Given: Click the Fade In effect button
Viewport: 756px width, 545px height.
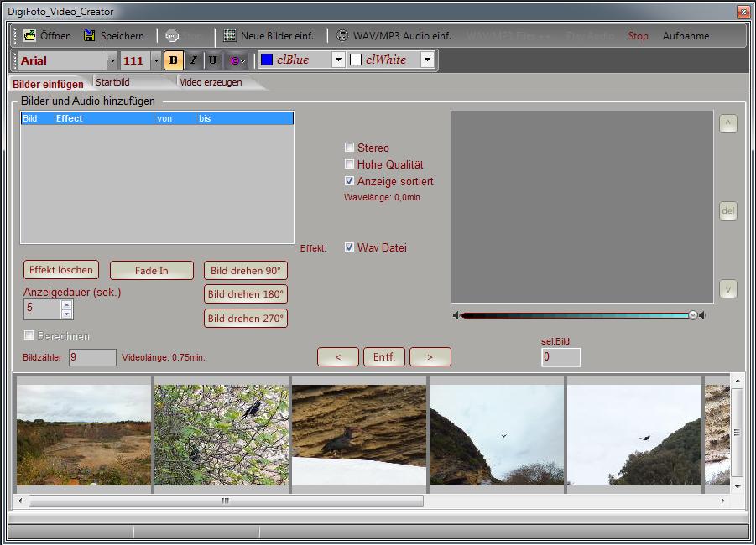Looking at the screenshot, I should click(151, 270).
